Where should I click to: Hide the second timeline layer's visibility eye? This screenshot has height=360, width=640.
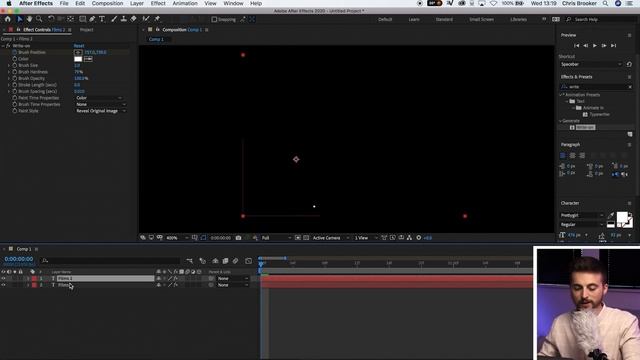(3, 285)
